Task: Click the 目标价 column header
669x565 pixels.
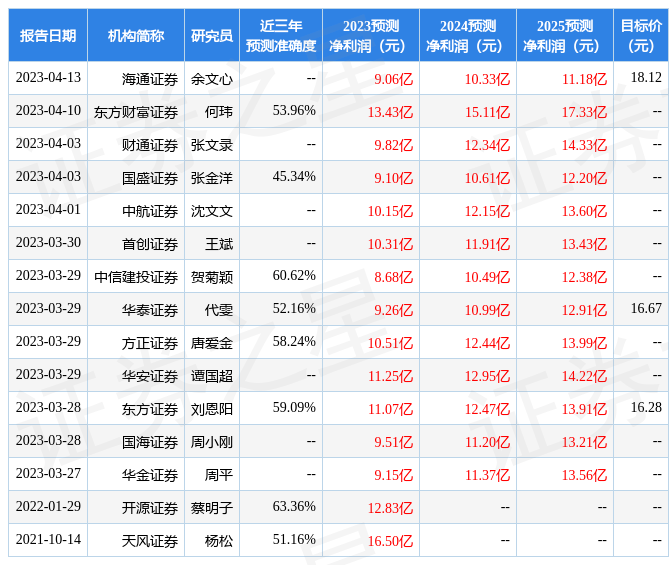Action: pyautogui.click(x=640, y=36)
